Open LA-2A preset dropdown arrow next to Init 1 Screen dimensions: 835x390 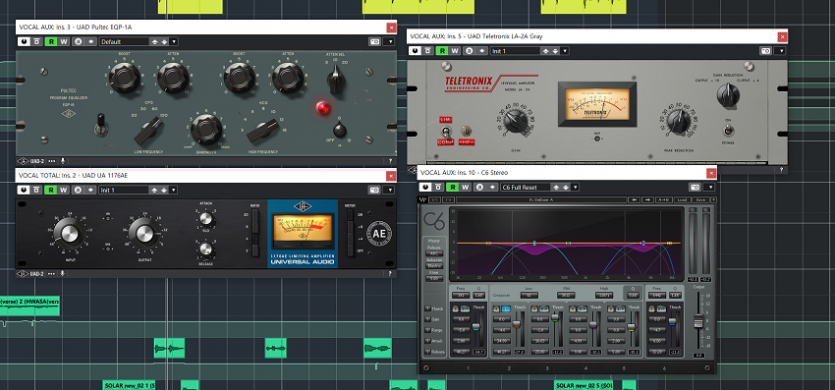click(565, 51)
